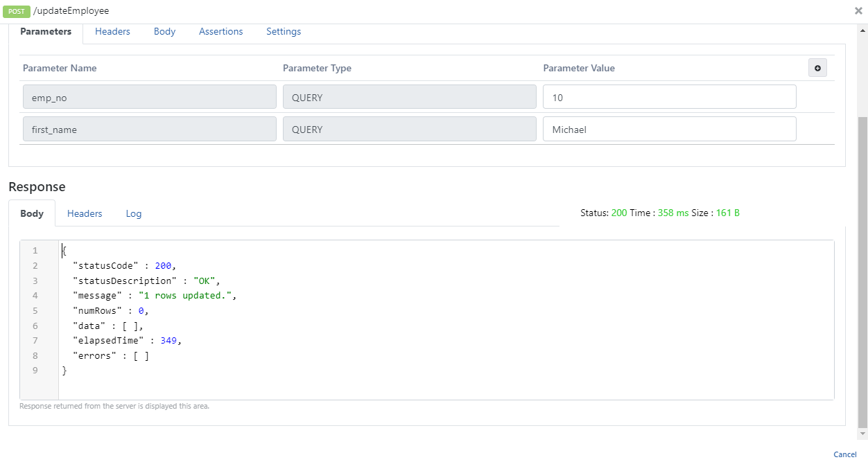The image size is (868, 471).
Task: Click the /updateEmployee endpoint title
Action: pyautogui.click(x=71, y=11)
